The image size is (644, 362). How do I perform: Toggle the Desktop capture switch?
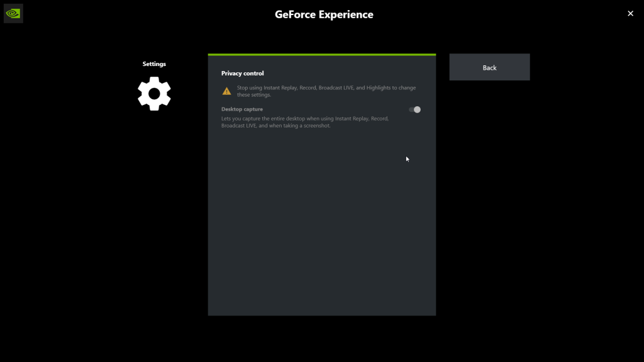coord(414,109)
